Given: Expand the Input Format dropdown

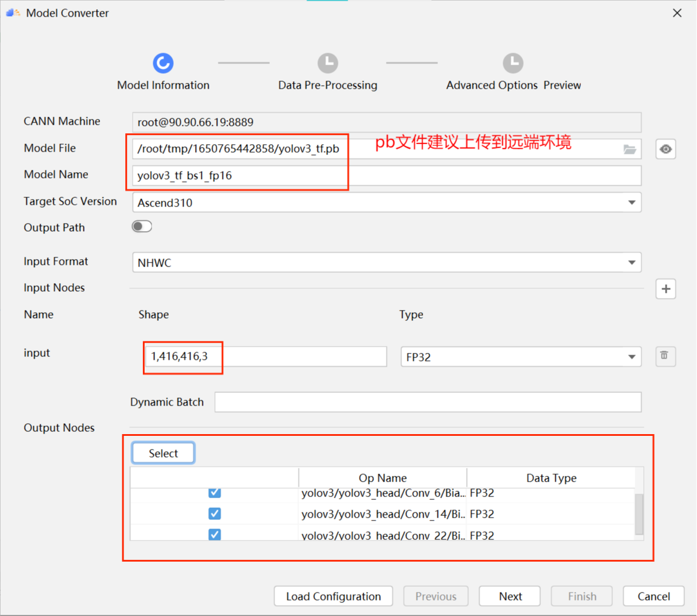Looking at the screenshot, I should pyautogui.click(x=631, y=262).
